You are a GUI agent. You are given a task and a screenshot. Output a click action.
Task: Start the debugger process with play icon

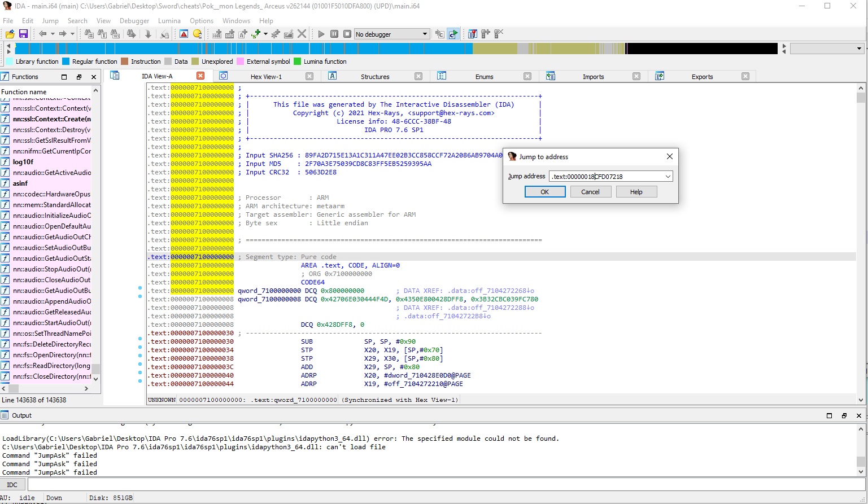pos(321,34)
